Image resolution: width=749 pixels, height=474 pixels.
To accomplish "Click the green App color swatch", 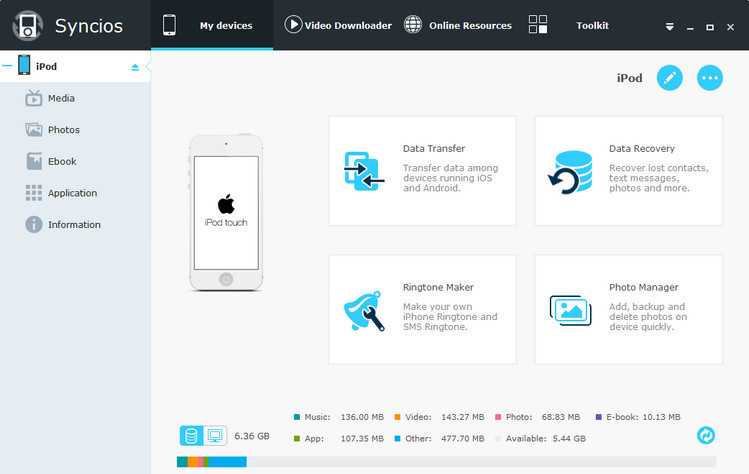I will pyautogui.click(x=297, y=439).
